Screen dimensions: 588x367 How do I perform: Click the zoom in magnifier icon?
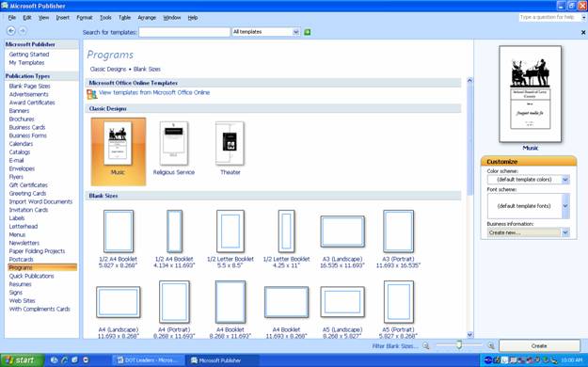coord(491,345)
